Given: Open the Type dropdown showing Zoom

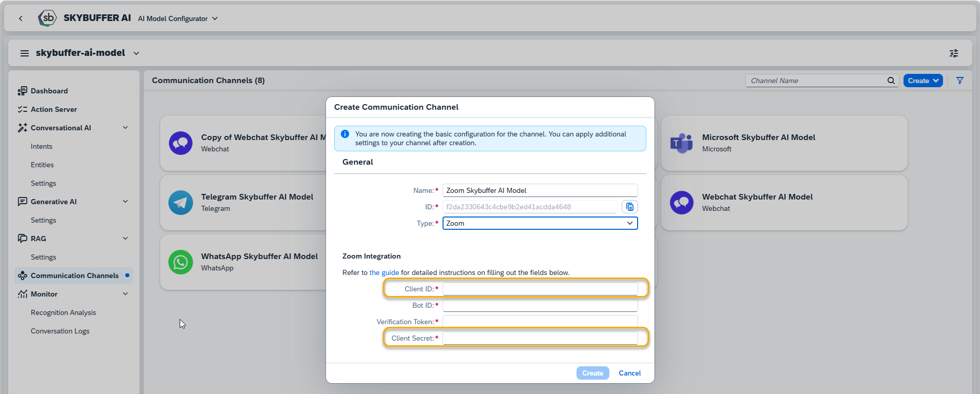Looking at the screenshot, I should 540,223.
